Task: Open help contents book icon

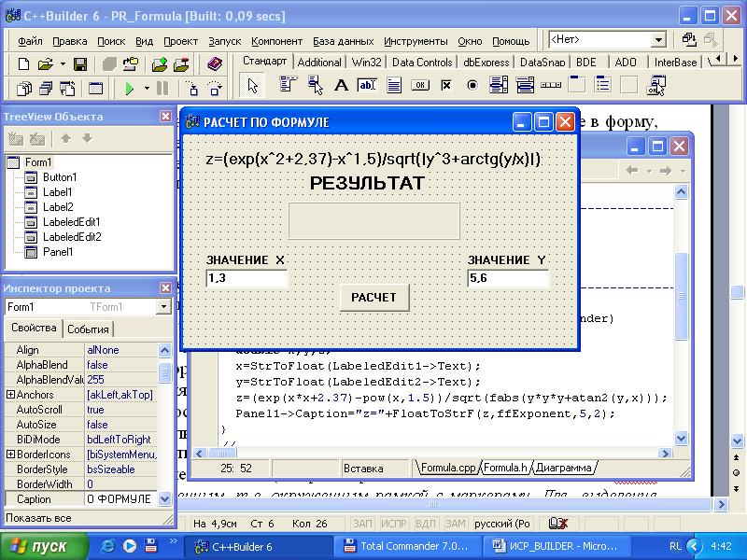Action: click(x=215, y=63)
